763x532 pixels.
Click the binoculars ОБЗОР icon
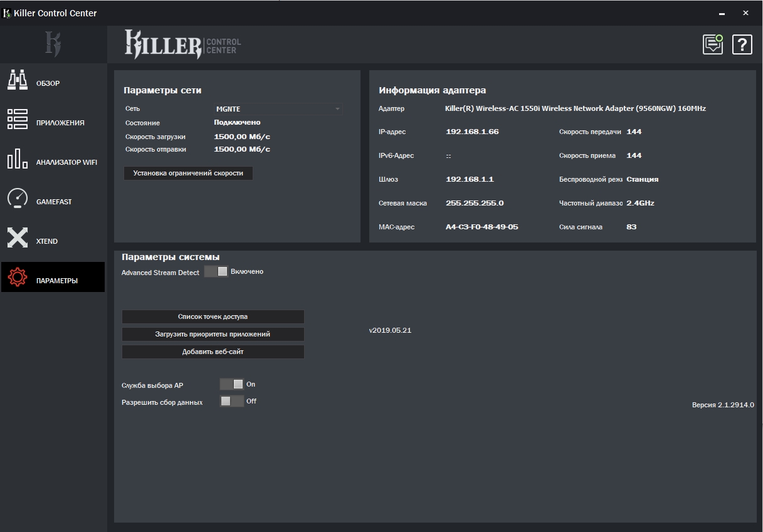click(x=18, y=80)
